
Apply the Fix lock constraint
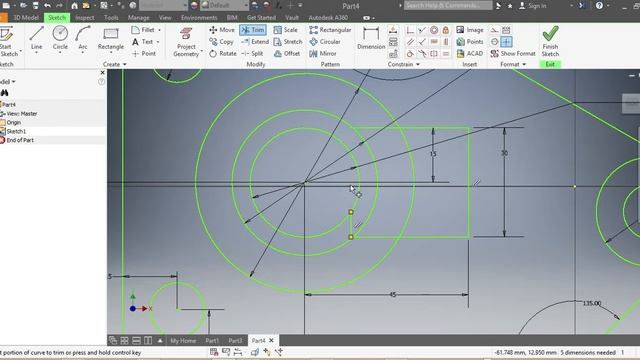pyautogui.click(x=446, y=30)
